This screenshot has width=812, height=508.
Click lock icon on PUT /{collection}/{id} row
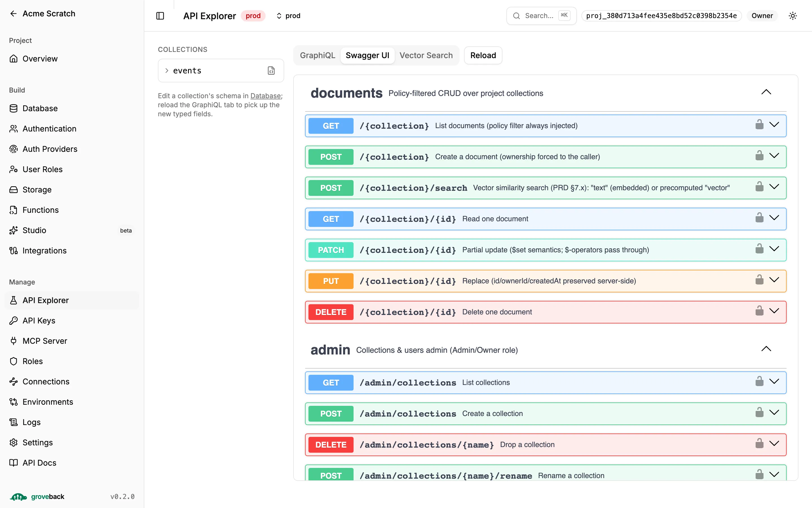pyautogui.click(x=759, y=280)
